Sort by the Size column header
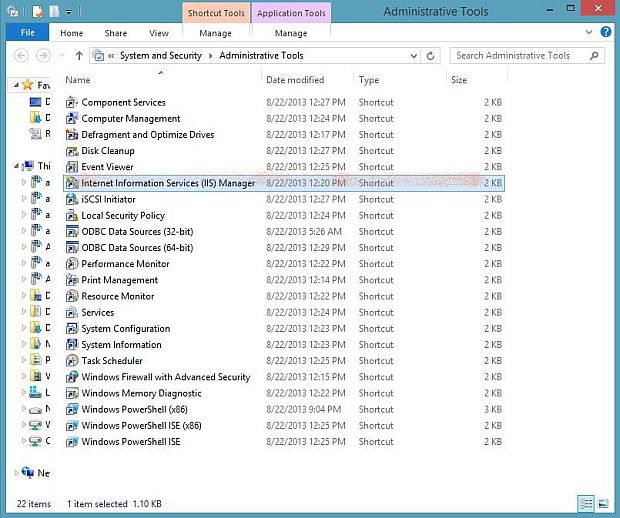This screenshot has height=518, width=620. (476, 80)
